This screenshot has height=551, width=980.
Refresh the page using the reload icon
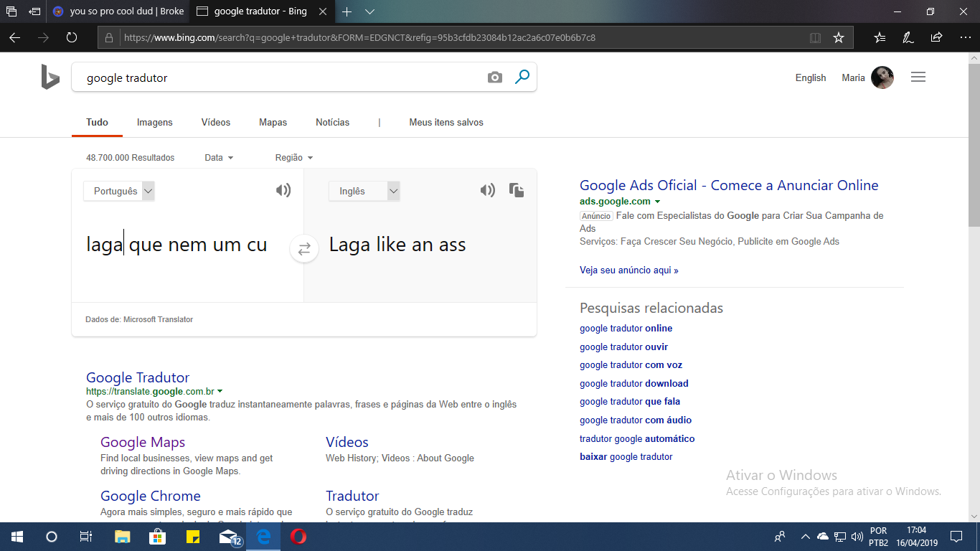tap(72, 37)
